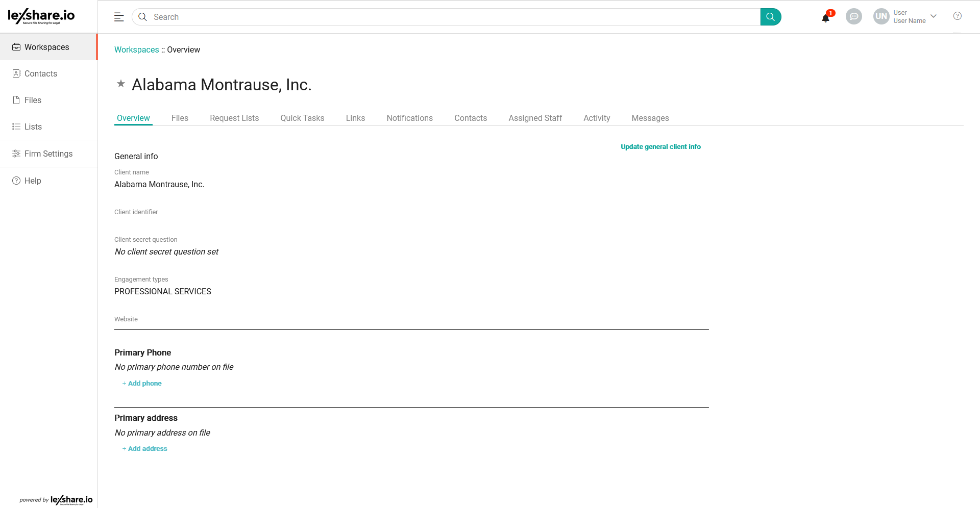Toggle the hamburger sidebar menu icon
Viewport: 980px width, 508px height.
pos(119,17)
